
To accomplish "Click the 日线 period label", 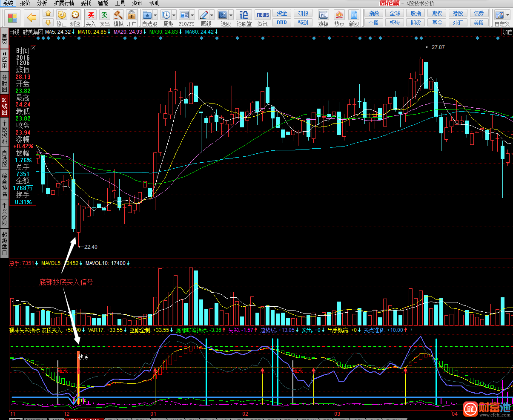I will [x=14, y=32].
